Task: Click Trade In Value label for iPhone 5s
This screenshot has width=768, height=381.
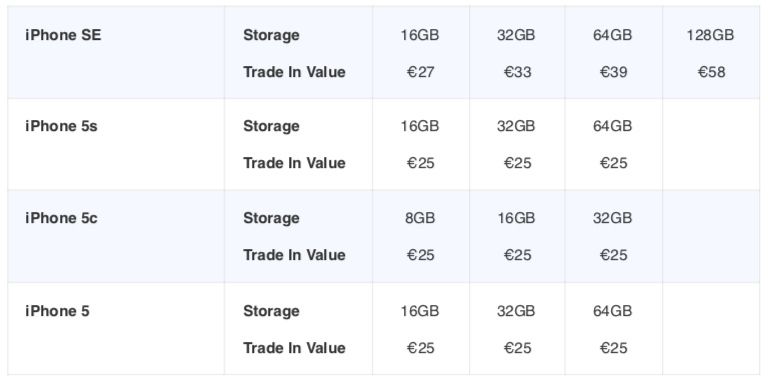Action: point(294,163)
